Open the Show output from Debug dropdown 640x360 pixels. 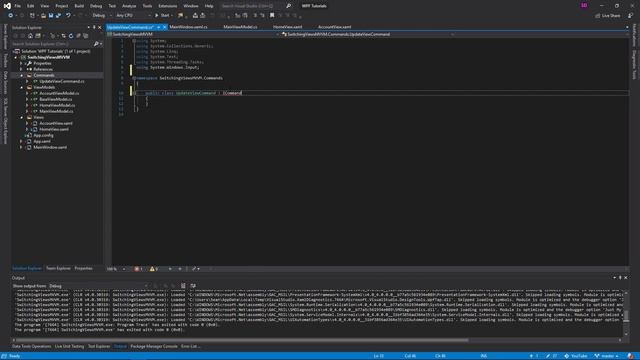(x=98, y=286)
